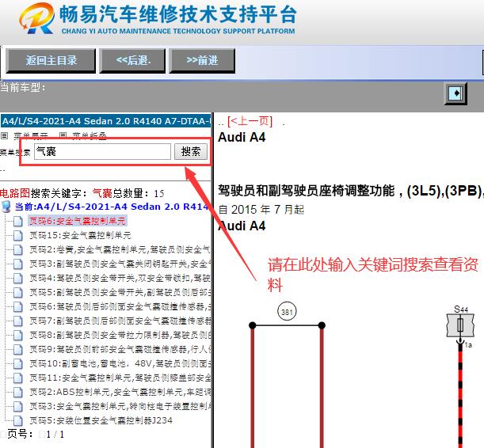Go forward with the >>前进 button

[x=202, y=60]
